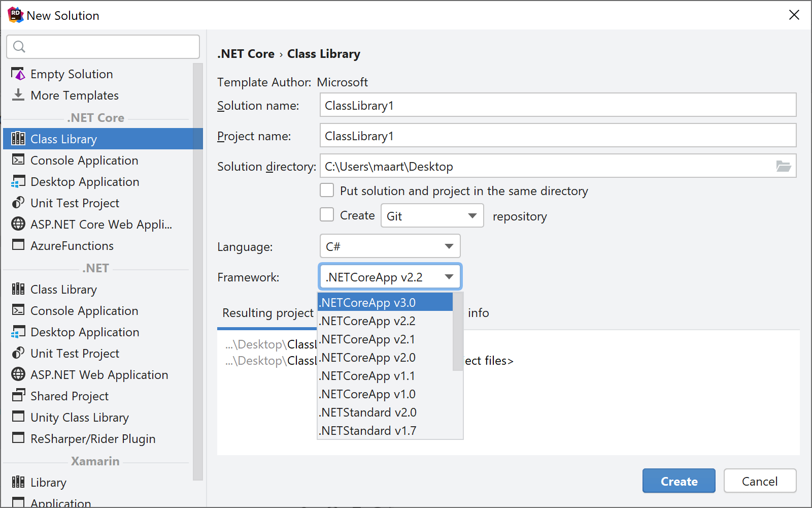Click the ASP.NET Core Web Application globe icon
The image size is (812, 508).
tap(18, 224)
